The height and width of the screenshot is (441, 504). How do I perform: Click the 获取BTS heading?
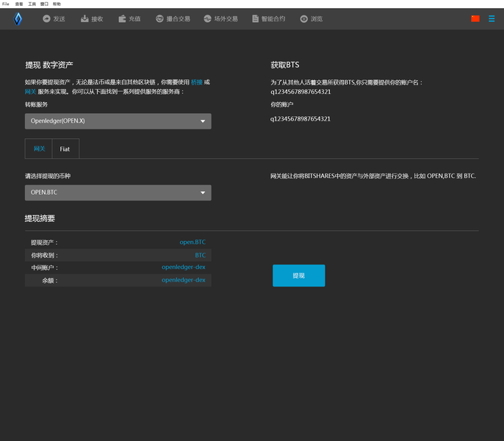pos(285,65)
